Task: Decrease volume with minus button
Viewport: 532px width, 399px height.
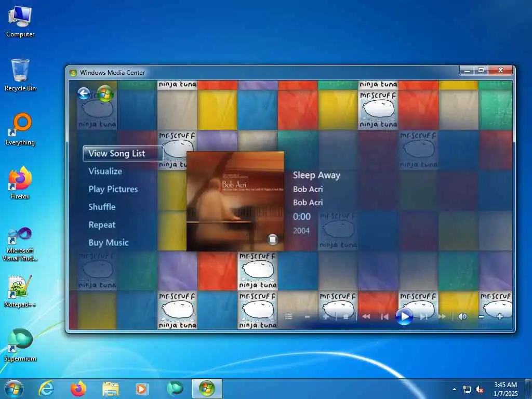Action: click(x=481, y=317)
